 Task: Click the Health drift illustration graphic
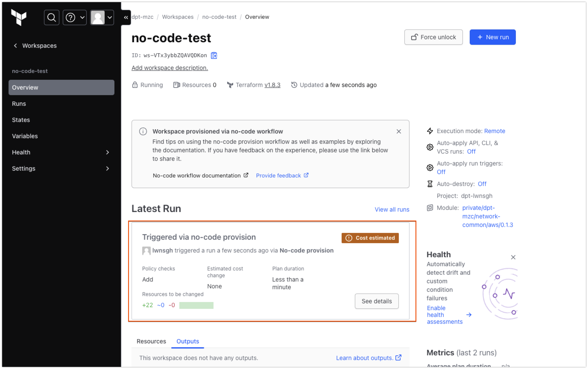pyautogui.click(x=500, y=294)
